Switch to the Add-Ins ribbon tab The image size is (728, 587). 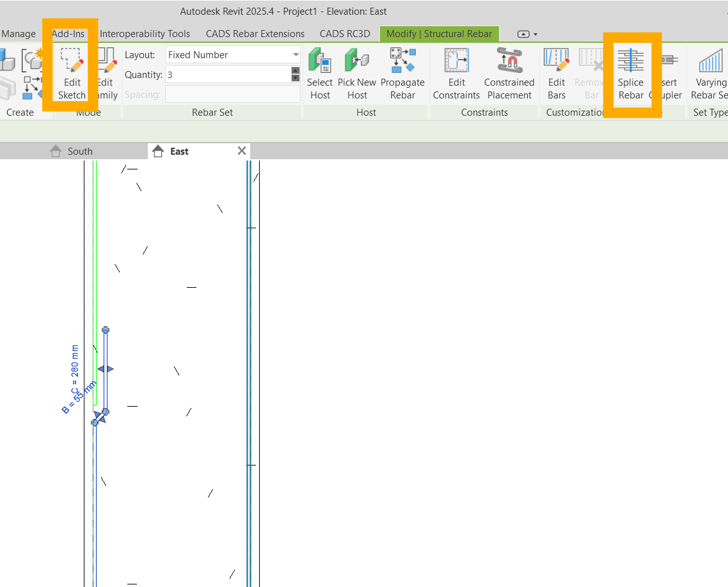click(x=68, y=33)
